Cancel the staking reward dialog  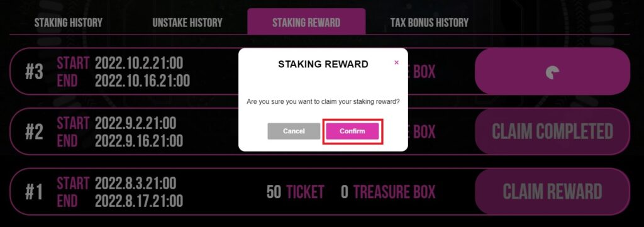pyautogui.click(x=294, y=131)
